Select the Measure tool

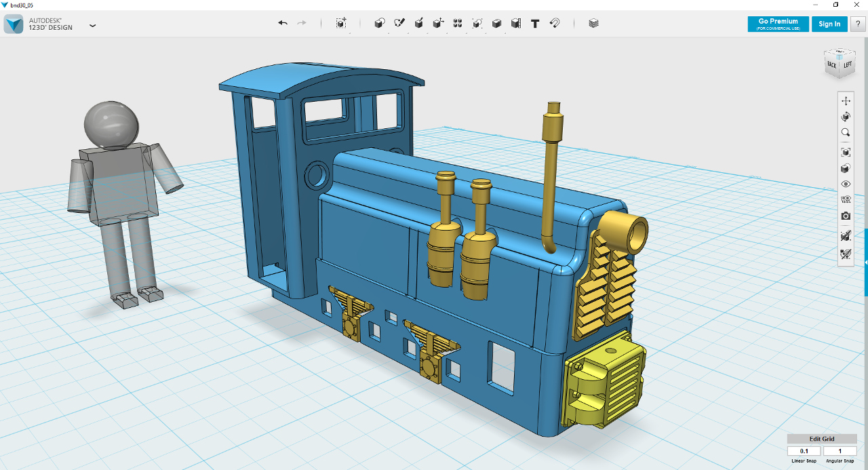point(516,23)
